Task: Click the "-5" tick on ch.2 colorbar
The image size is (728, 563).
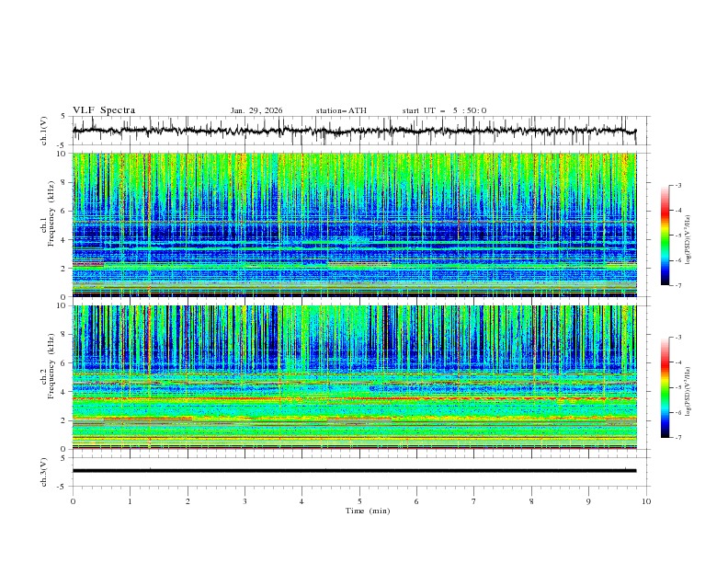Action: [x=677, y=387]
